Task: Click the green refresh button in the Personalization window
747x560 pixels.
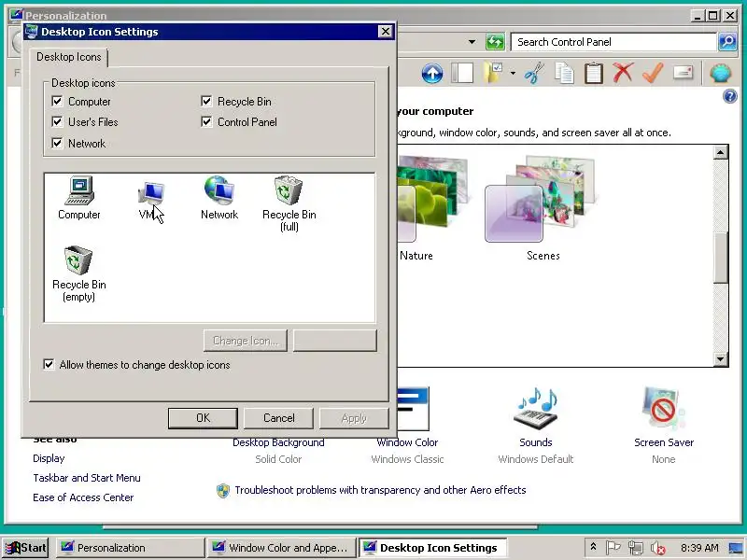Action: tap(495, 42)
